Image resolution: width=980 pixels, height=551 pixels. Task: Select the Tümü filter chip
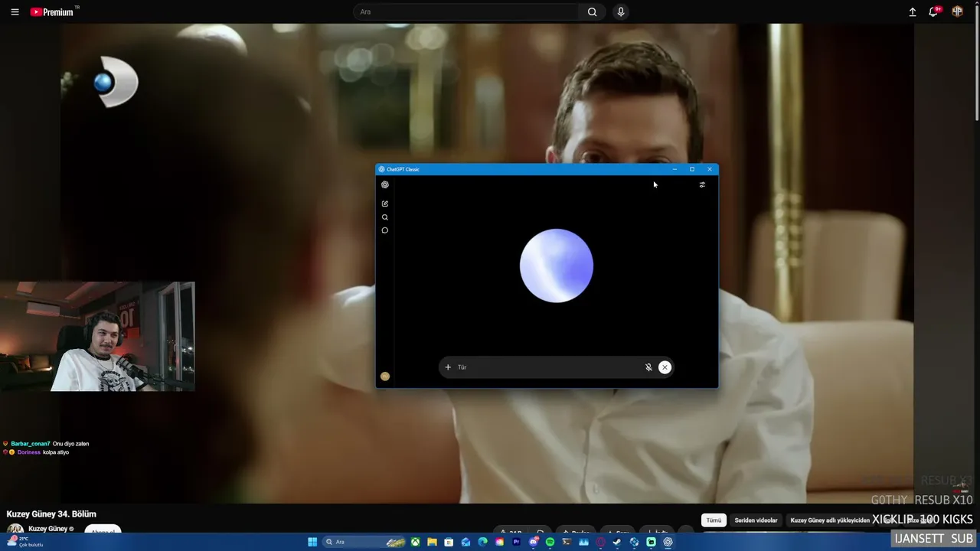(x=714, y=520)
